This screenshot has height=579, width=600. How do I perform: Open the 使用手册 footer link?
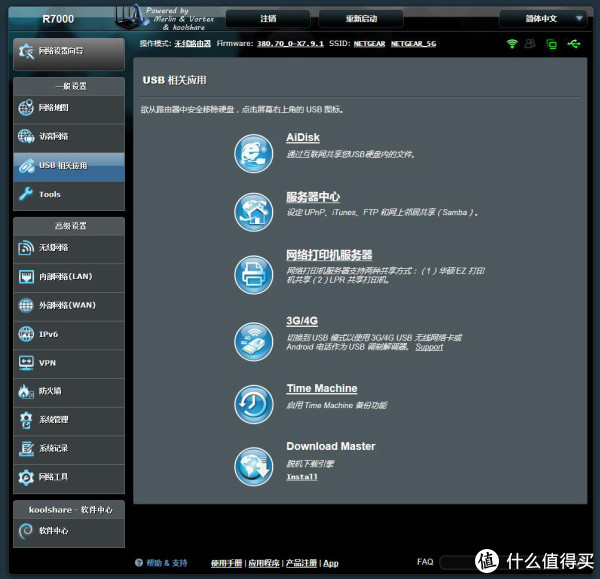click(x=226, y=563)
